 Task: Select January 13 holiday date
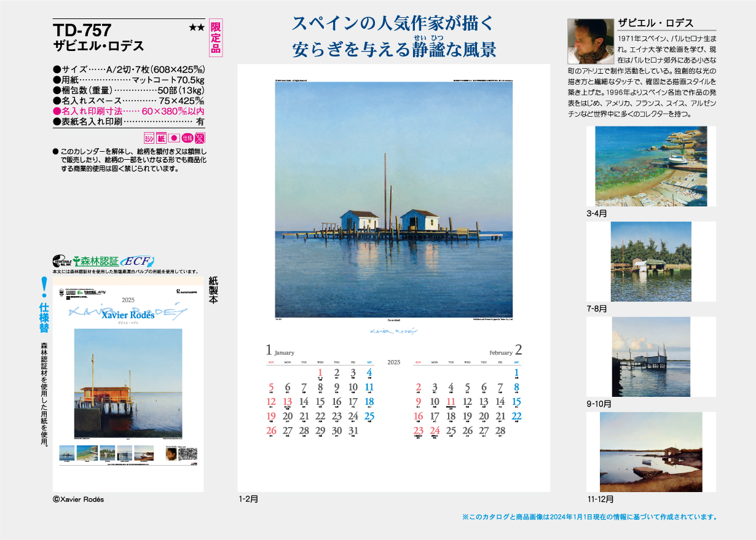288,403
